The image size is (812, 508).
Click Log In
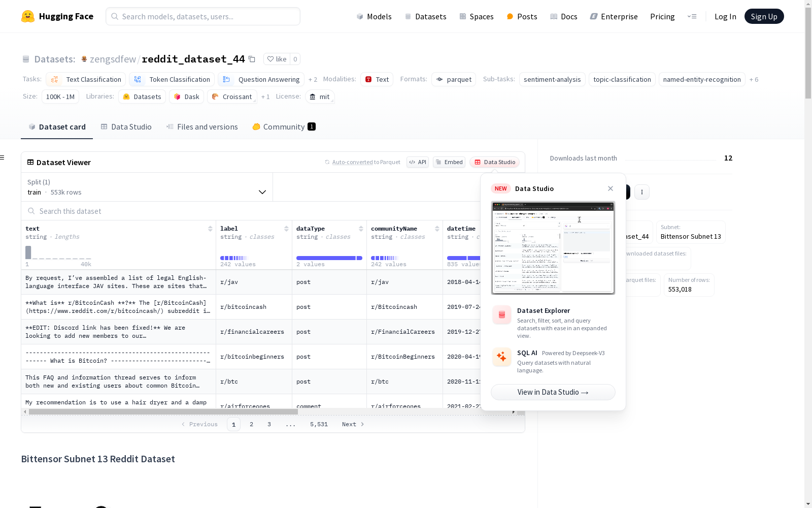(x=725, y=16)
